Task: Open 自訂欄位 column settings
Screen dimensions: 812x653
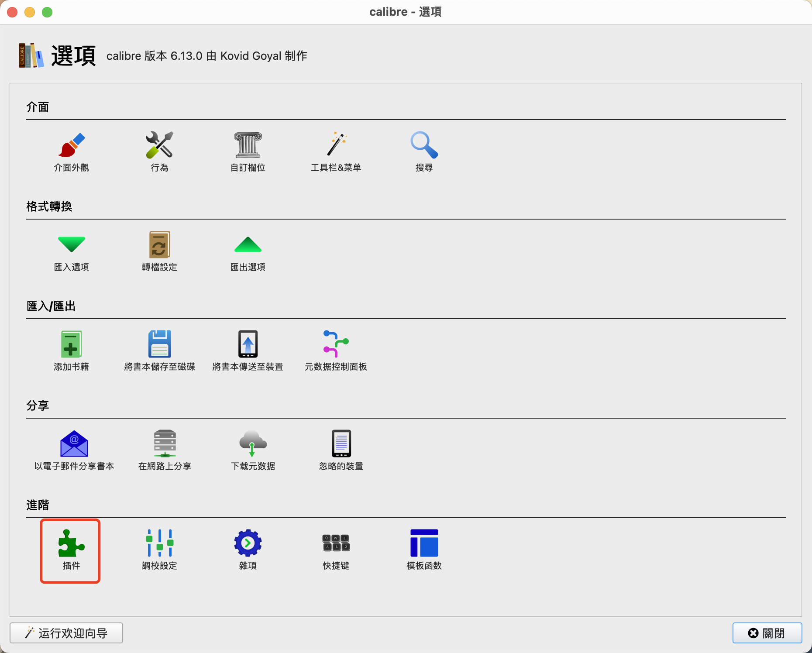Action: point(248,145)
